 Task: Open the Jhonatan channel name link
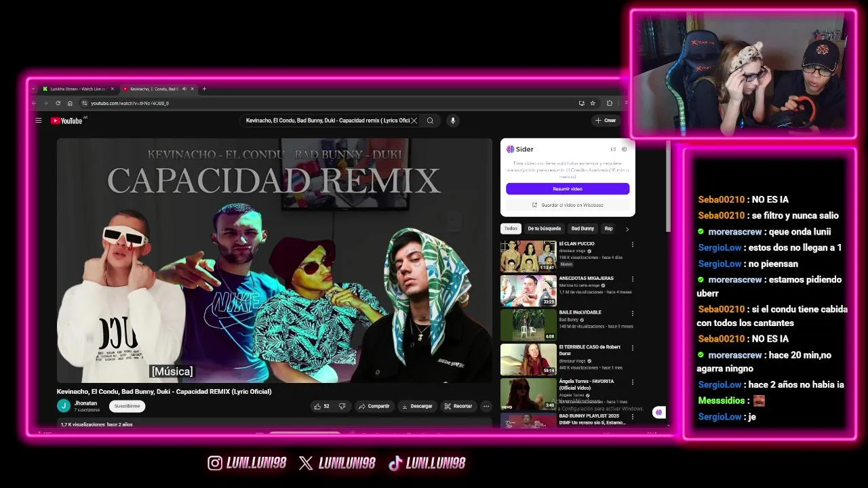coord(86,403)
